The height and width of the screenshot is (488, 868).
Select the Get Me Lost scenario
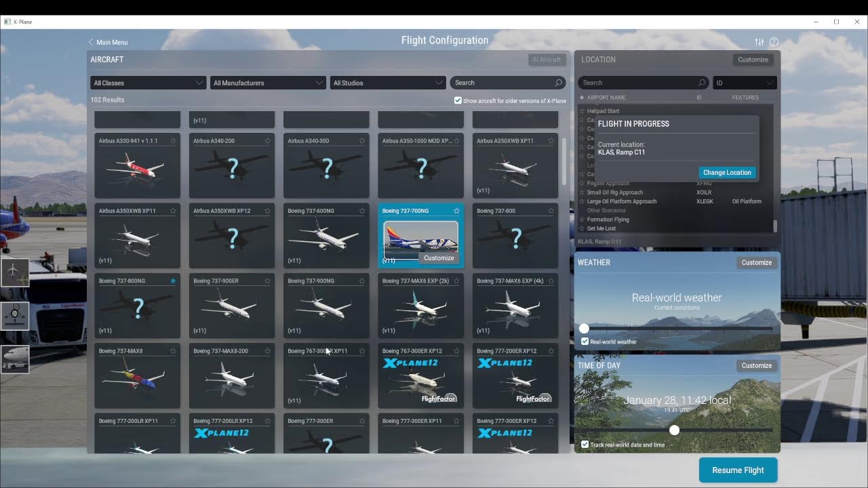click(x=675, y=228)
